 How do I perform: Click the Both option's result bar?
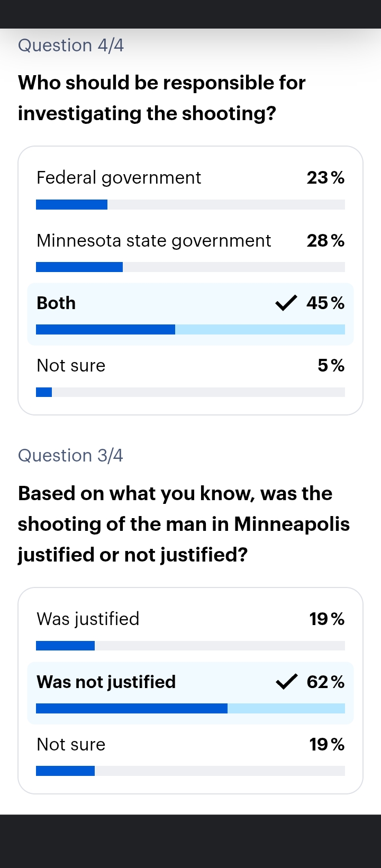coord(190,330)
